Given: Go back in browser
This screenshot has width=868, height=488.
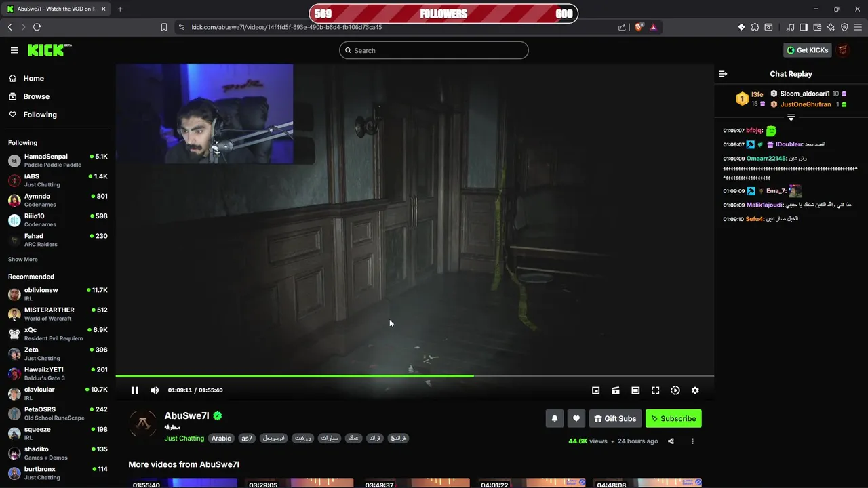Looking at the screenshot, I should tap(9, 27).
